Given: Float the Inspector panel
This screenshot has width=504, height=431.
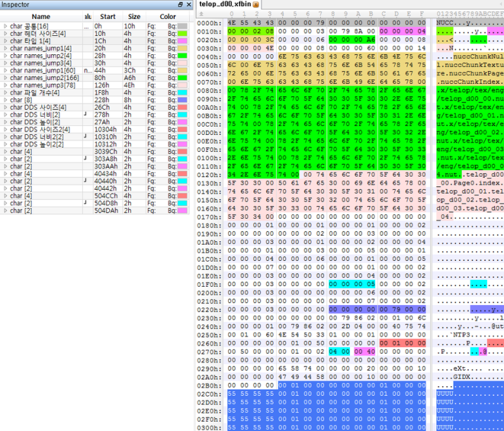Looking at the screenshot, I should click(x=180, y=5).
